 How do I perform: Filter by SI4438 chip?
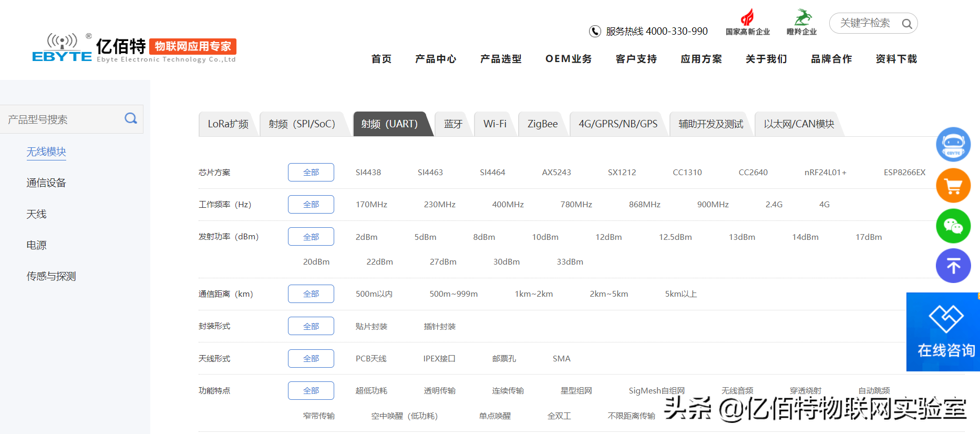point(368,173)
